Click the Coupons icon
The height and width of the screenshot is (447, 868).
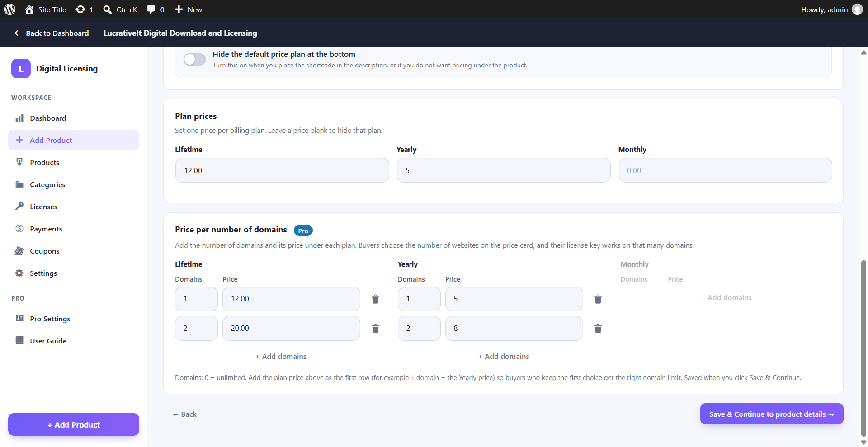19,251
